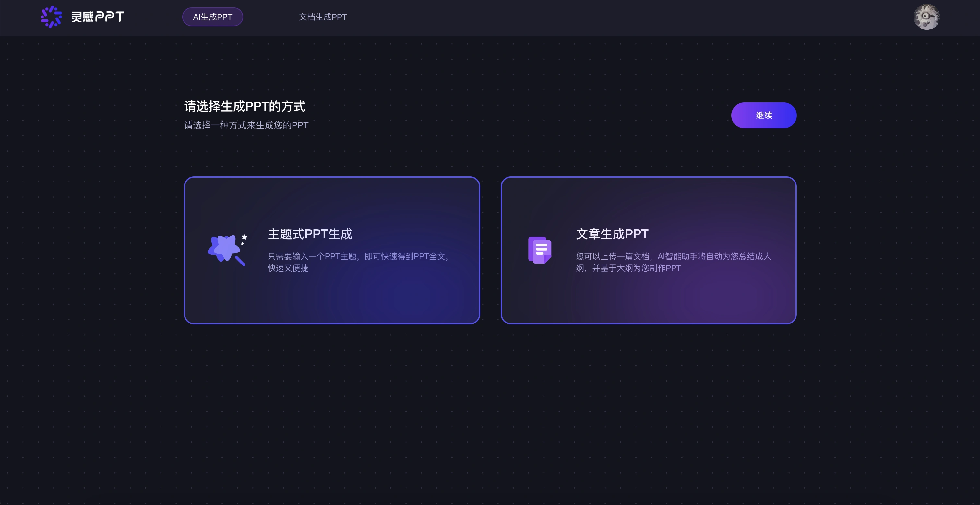Click the document icon on 文章生成PPT card
The height and width of the screenshot is (505, 980).
[x=540, y=250]
